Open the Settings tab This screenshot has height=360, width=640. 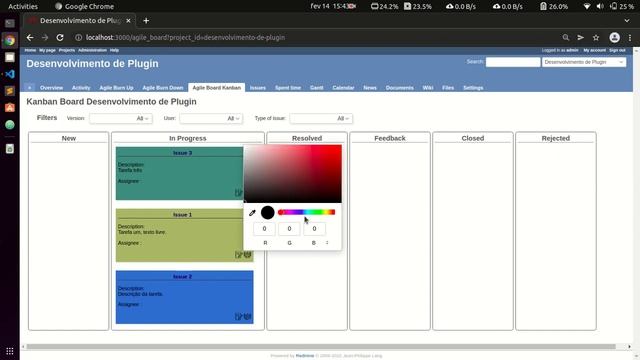[x=473, y=88]
